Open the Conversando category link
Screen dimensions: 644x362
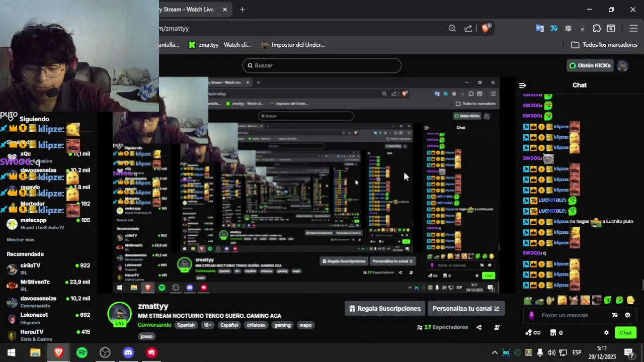(154, 325)
